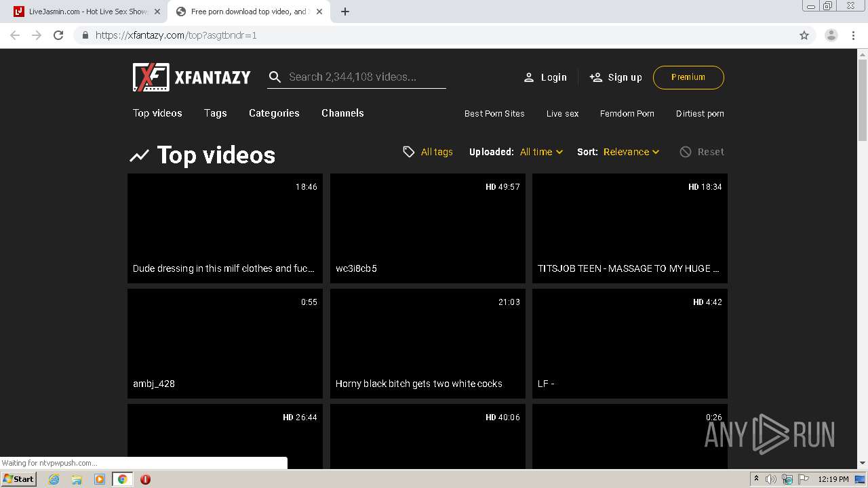Image resolution: width=868 pixels, height=488 pixels.
Task: Follow the Femdom Porn link
Action: (x=627, y=114)
